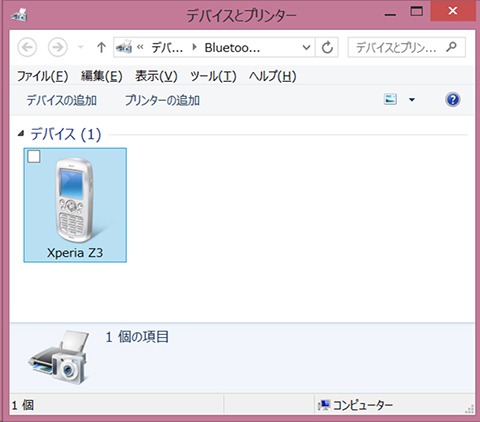Open the ファイル(F) menu
This screenshot has width=480, height=422.
pyautogui.click(x=43, y=76)
